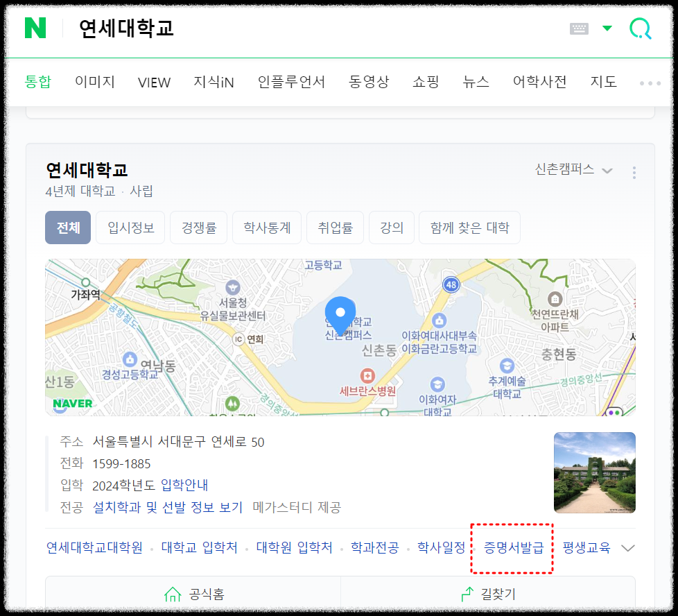The height and width of the screenshot is (616, 678).
Task: Open the 입학안내 link
Action: click(x=184, y=485)
